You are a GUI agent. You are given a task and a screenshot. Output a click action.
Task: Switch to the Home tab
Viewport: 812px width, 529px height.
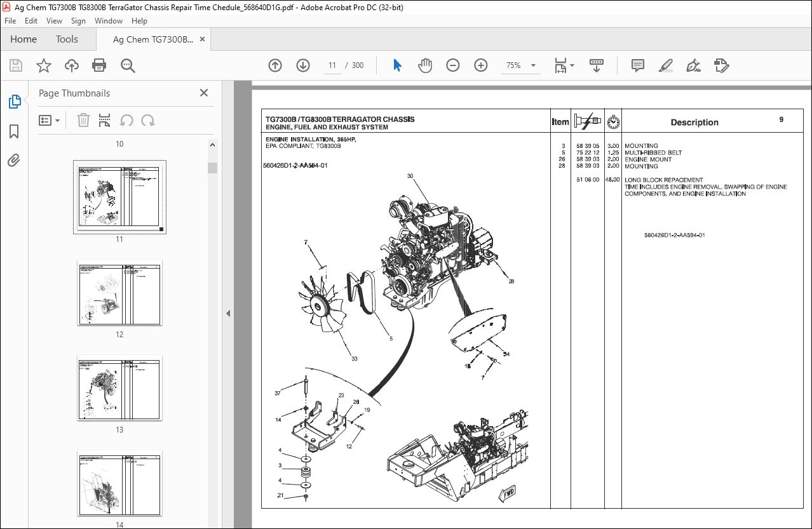tap(24, 39)
